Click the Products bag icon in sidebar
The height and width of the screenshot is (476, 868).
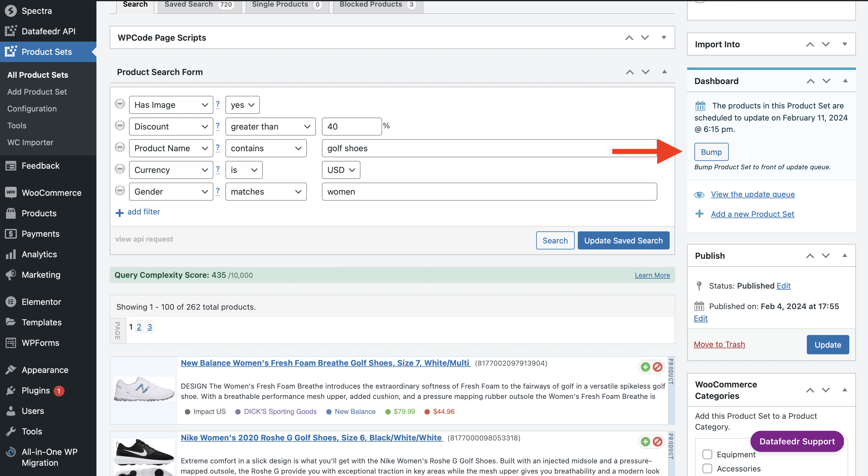pos(11,213)
